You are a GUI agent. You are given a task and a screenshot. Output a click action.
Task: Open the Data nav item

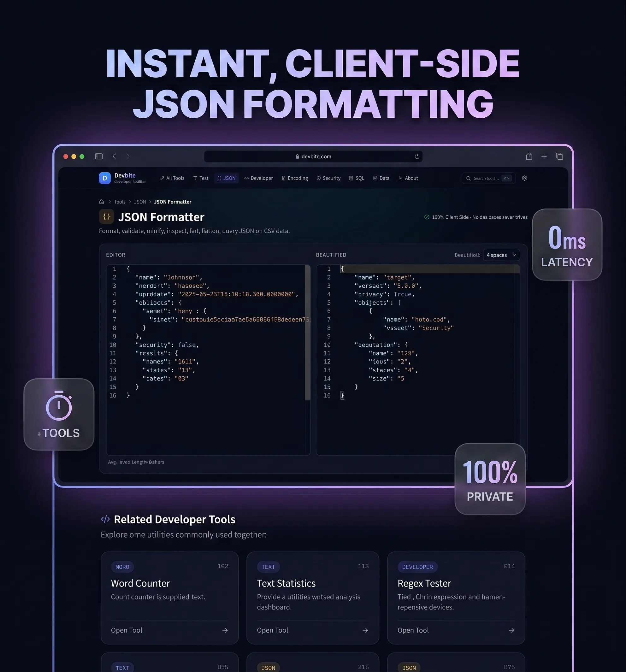[381, 178]
